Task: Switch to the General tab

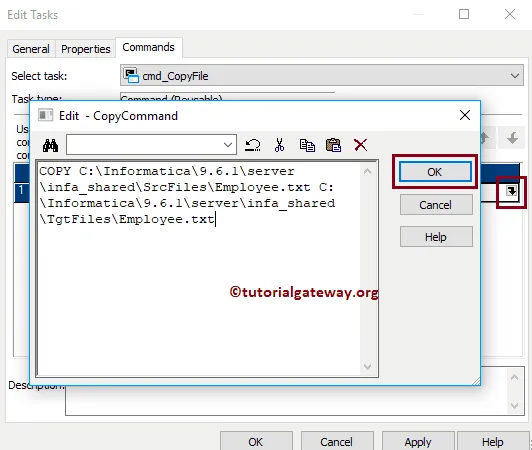Action: tap(31, 49)
